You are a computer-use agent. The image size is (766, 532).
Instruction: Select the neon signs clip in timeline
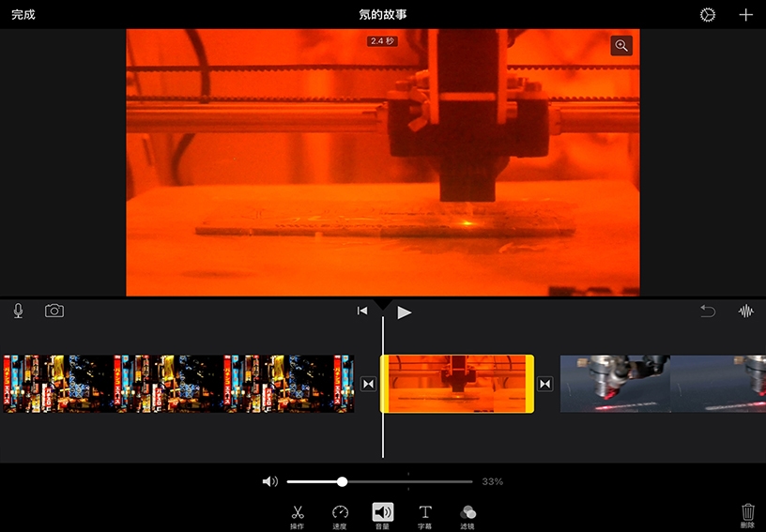click(178, 384)
